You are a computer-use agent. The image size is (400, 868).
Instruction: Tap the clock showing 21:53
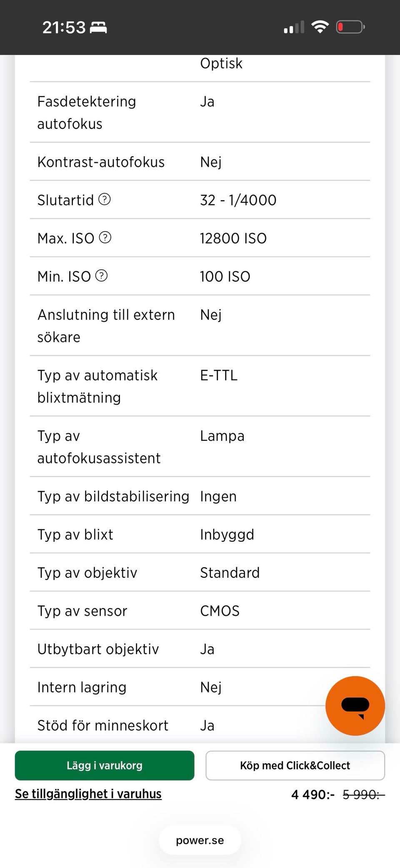[64, 28]
